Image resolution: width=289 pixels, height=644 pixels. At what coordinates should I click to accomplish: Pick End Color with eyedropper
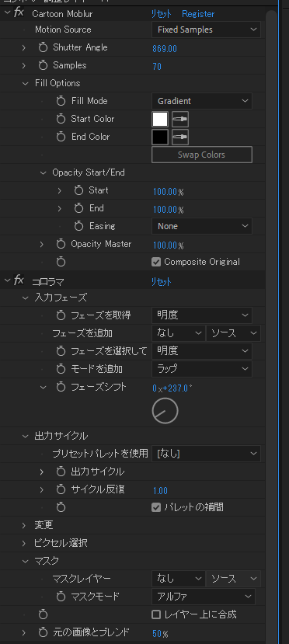pyautogui.click(x=180, y=137)
